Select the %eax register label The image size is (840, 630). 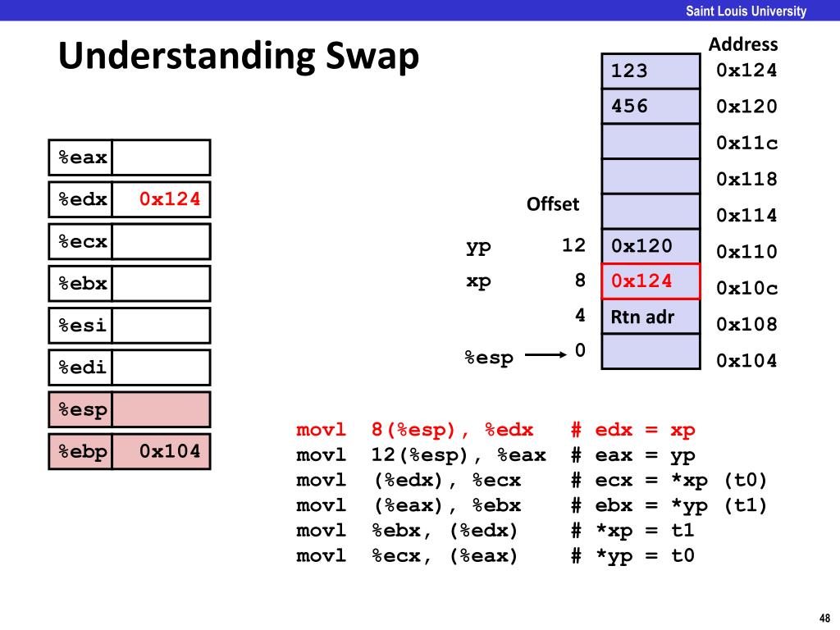tap(81, 157)
